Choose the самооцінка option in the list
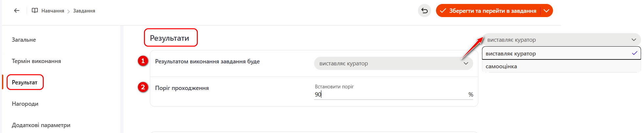The image size is (644, 133). coord(501,66)
